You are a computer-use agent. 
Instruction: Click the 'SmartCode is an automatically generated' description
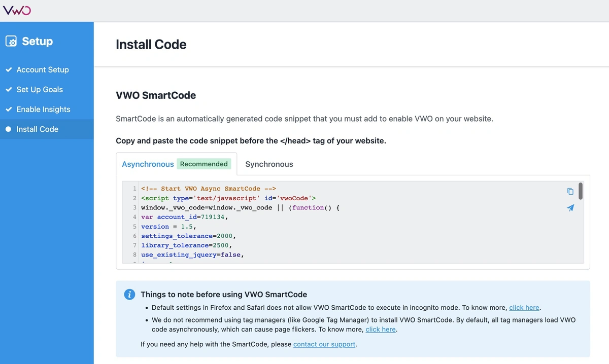pyautogui.click(x=304, y=119)
